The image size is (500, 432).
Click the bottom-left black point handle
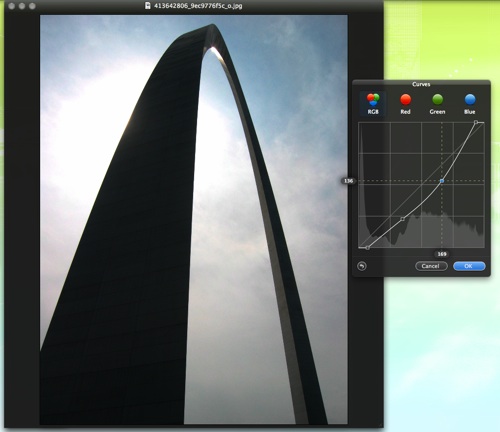click(367, 248)
